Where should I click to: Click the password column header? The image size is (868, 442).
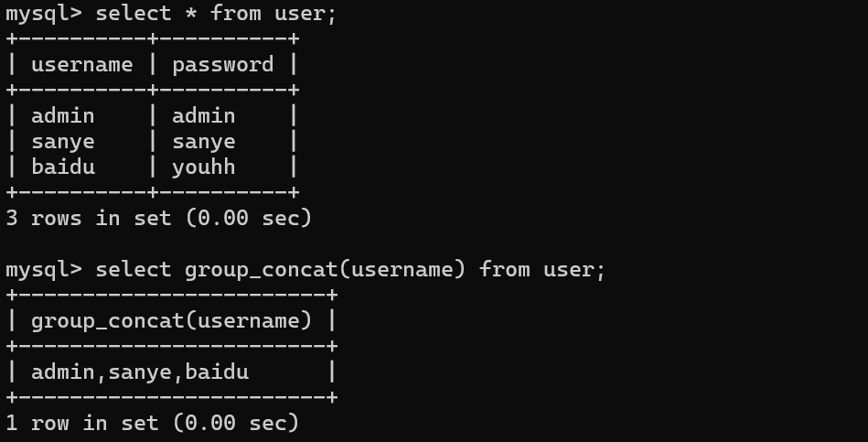[222, 65]
